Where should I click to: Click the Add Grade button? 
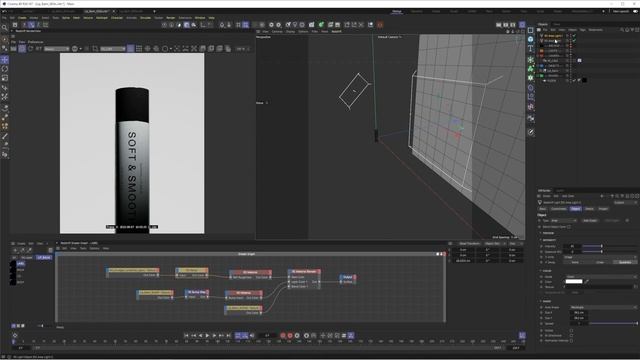590,220
